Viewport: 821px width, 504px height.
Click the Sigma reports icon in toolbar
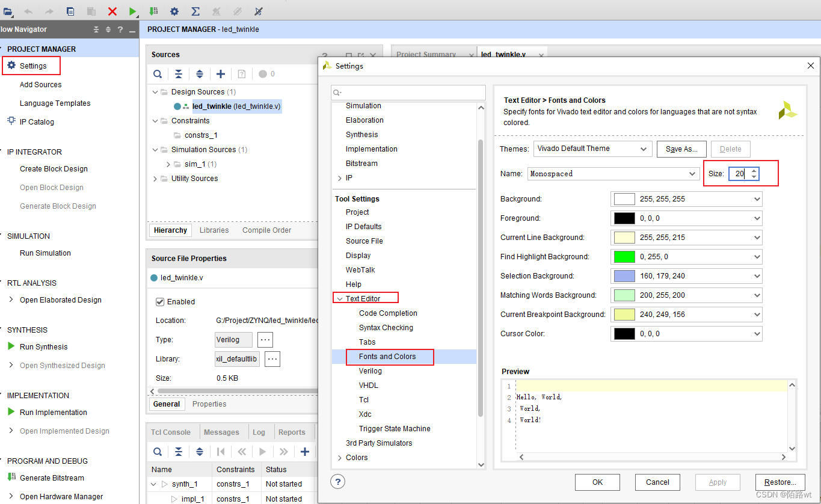click(195, 11)
